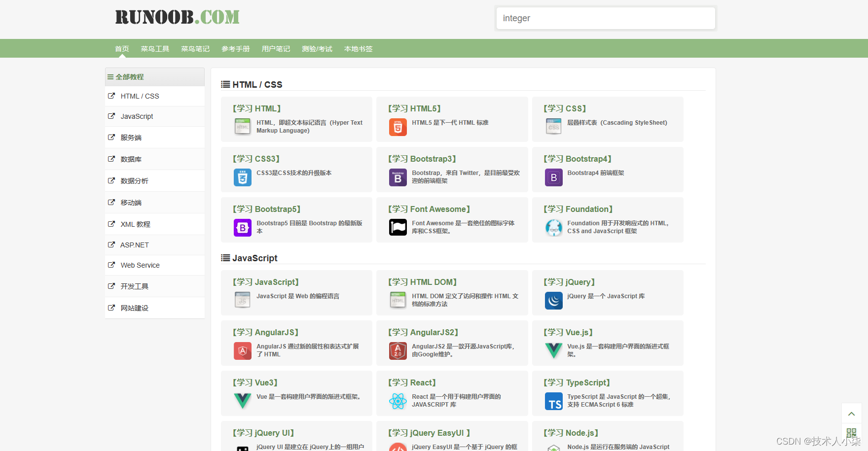
Task: Click the back-to-top arrow button
Action: pyautogui.click(x=851, y=413)
